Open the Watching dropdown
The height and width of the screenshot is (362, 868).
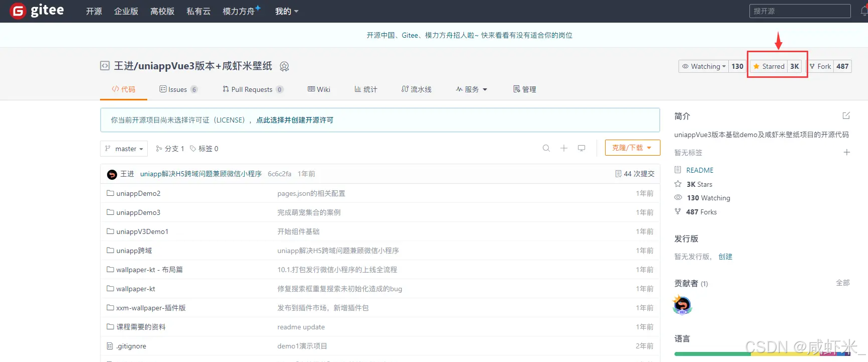704,66
